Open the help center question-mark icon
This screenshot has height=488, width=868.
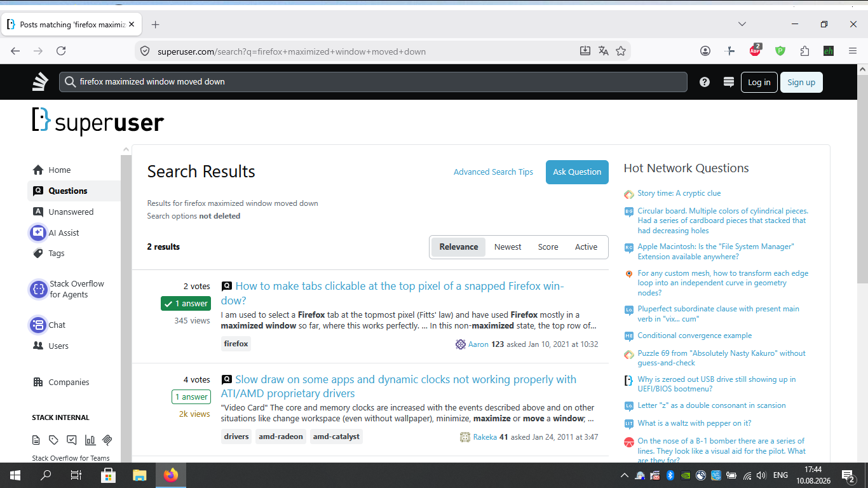click(705, 82)
